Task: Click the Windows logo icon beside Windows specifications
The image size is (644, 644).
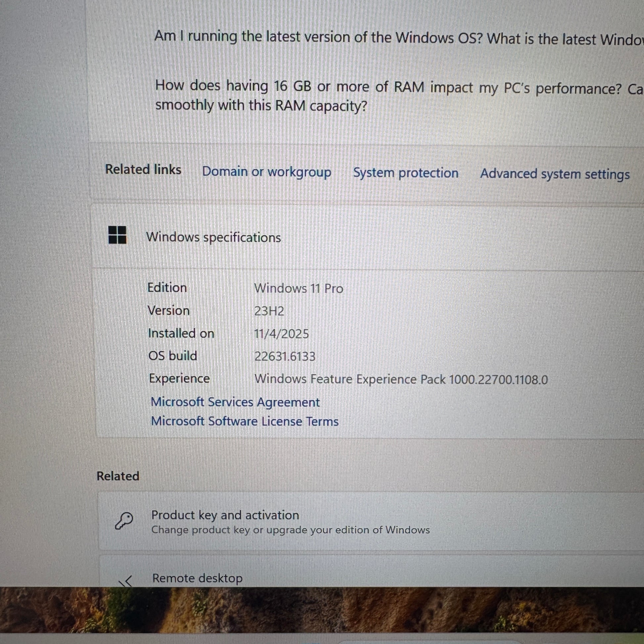Action: 117,235
